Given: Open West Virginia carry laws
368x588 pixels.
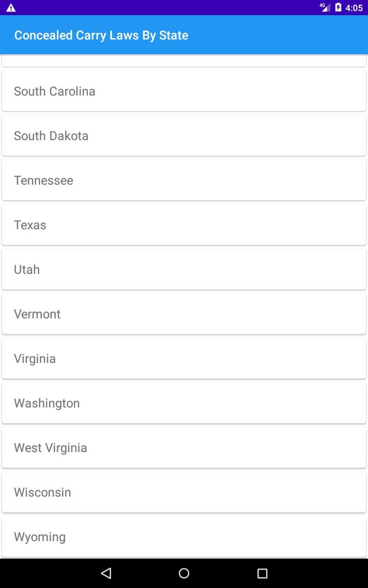Looking at the screenshot, I should pyautogui.click(x=184, y=448).
